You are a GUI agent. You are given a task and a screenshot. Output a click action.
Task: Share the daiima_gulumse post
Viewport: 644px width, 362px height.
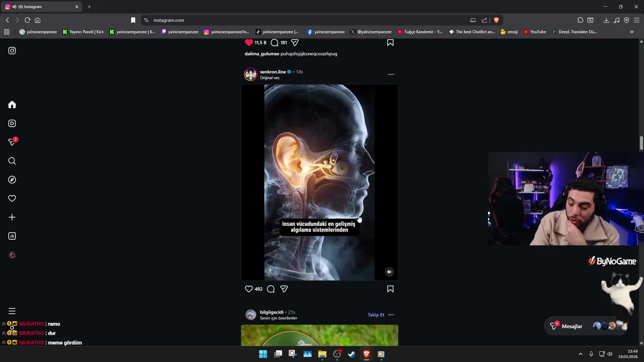[x=295, y=43]
